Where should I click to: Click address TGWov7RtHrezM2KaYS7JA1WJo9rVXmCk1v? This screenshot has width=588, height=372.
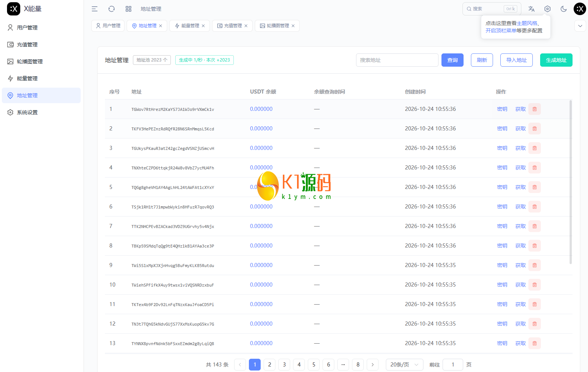(173, 109)
